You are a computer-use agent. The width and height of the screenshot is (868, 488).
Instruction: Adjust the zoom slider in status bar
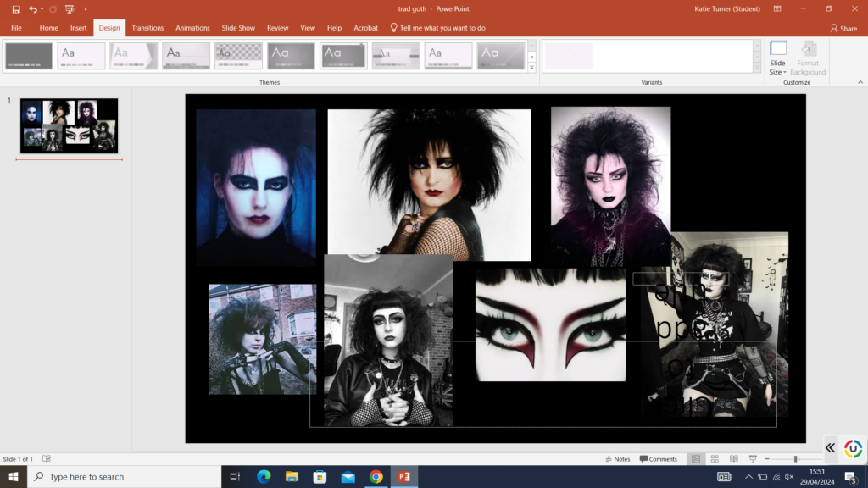click(795, 459)
